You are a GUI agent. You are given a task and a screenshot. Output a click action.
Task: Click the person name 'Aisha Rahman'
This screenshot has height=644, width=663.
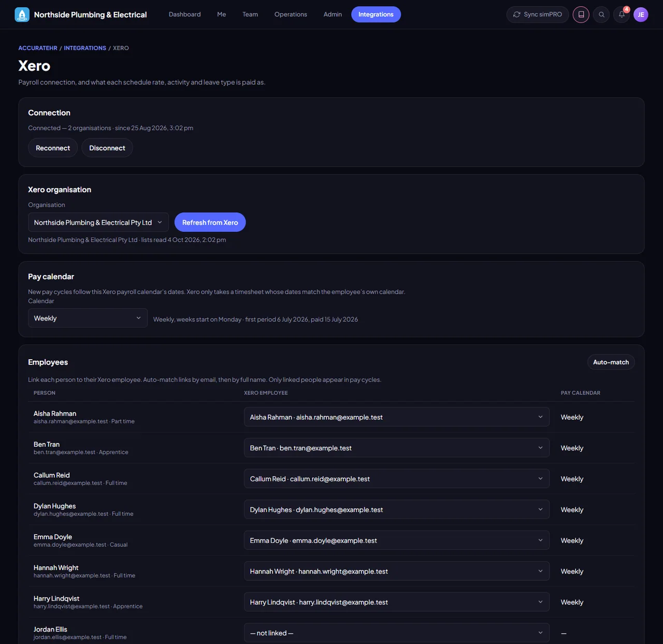55,414
